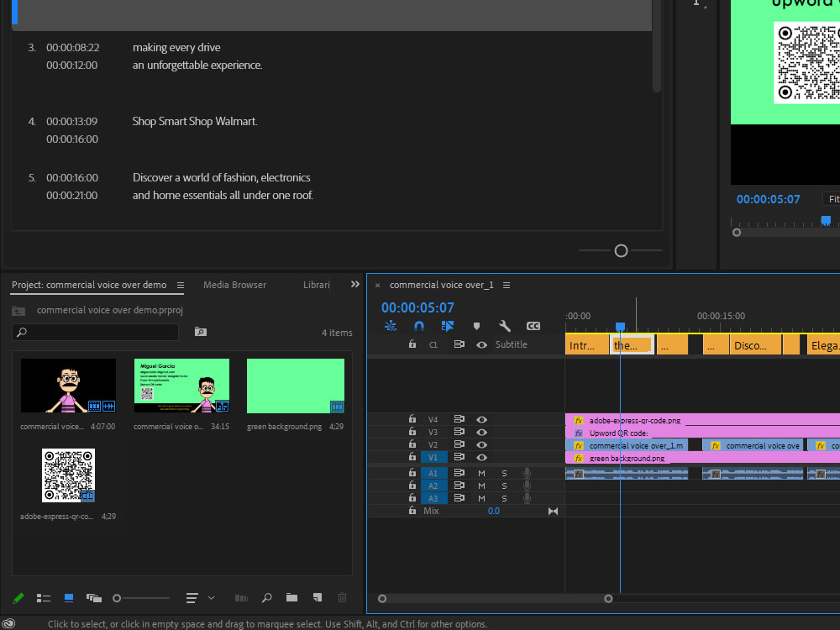The height and width of the screenshot is (630, 840).
Task: Open Find in project panel
Action: 267,598
